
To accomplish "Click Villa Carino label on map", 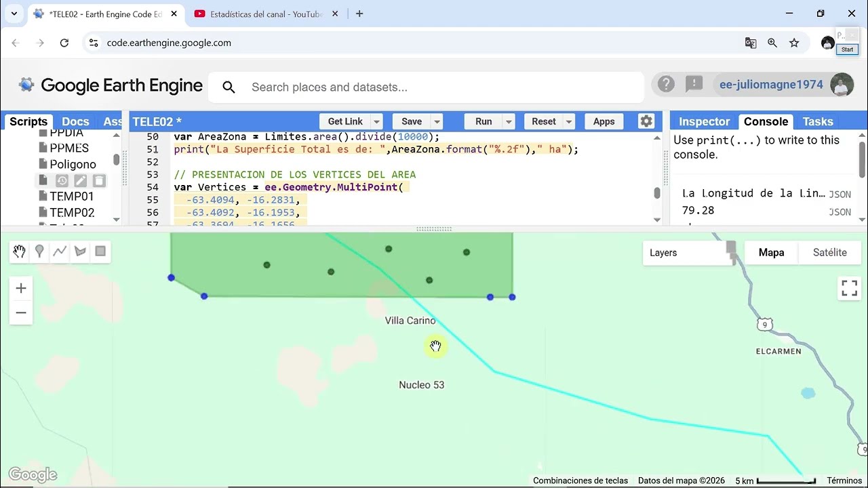I will pyautogui.click(x=410, y=321).
